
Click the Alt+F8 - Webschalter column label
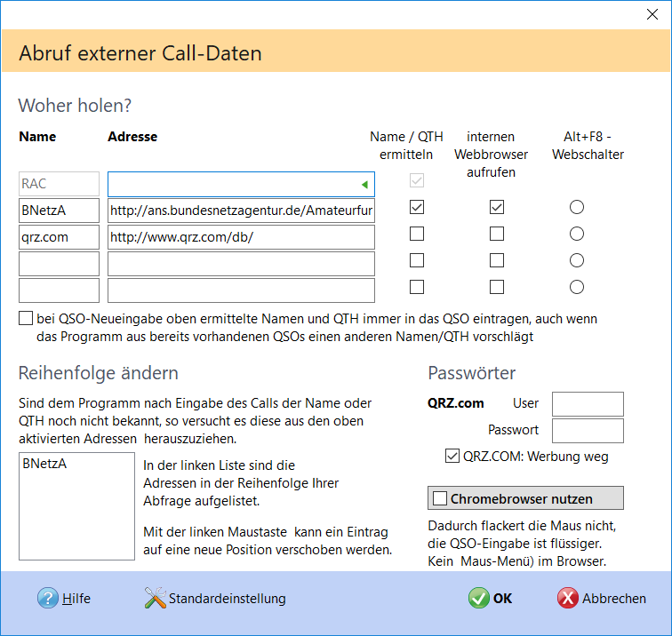pyautogui.click(x=588, y=145)
